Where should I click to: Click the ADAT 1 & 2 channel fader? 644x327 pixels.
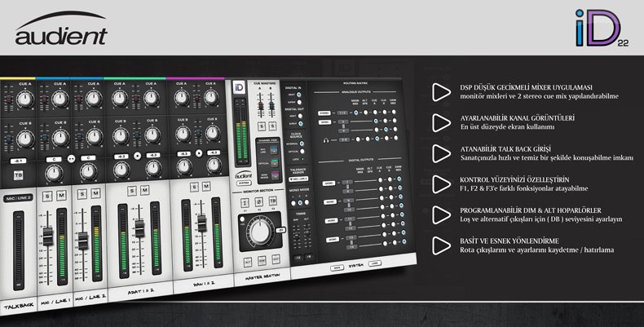(x=139, y=228)
